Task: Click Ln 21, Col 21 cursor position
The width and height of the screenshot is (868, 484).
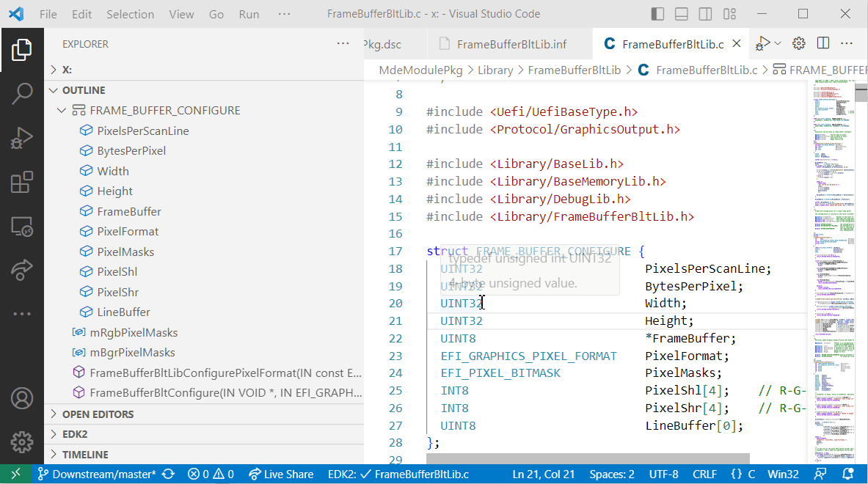Action: [543, 474]
